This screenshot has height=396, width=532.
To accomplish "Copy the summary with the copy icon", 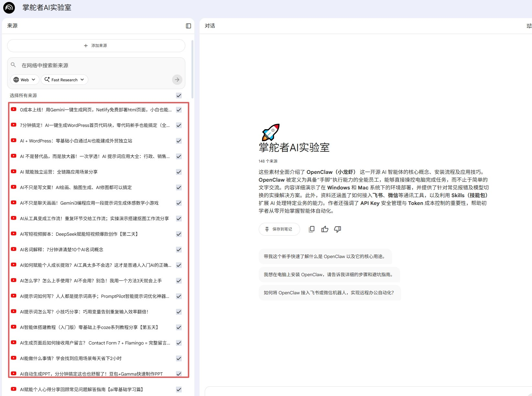I will point(311,229).
